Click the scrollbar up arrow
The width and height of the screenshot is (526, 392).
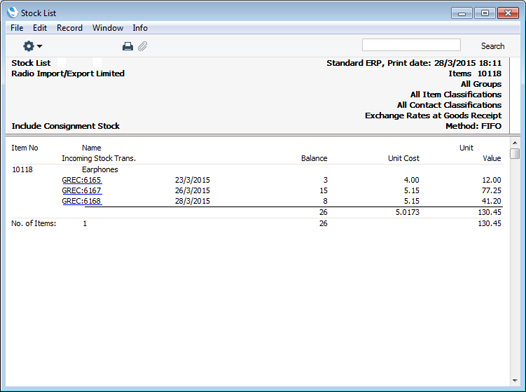click(515, 143)
